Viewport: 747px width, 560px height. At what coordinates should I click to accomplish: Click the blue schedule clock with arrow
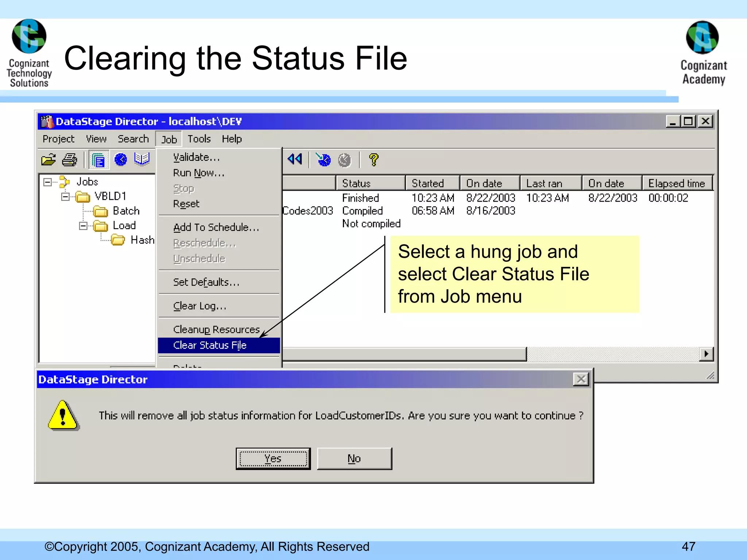pos(323,160)
